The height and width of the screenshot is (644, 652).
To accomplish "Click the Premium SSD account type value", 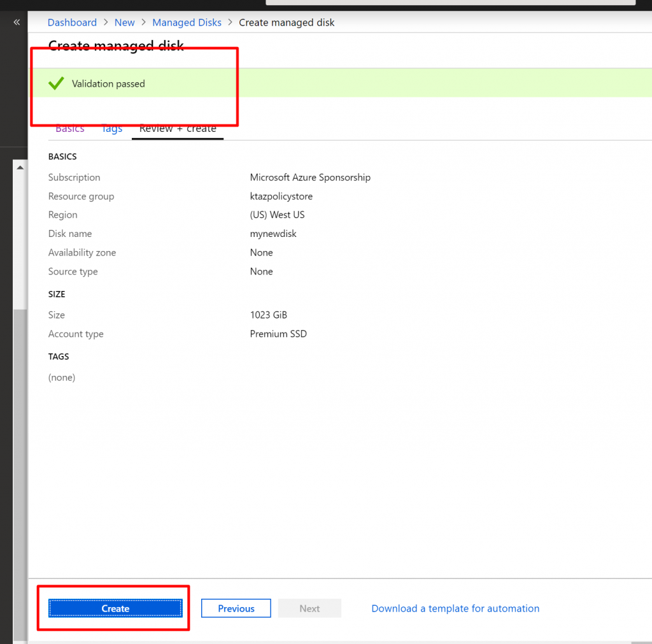I will coord(278,334).
